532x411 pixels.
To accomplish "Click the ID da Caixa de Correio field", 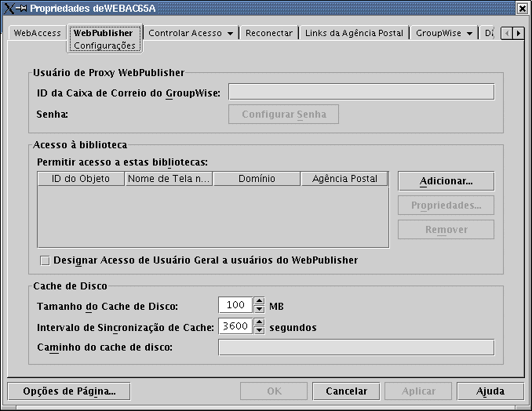I will click(x=362, y=92).
